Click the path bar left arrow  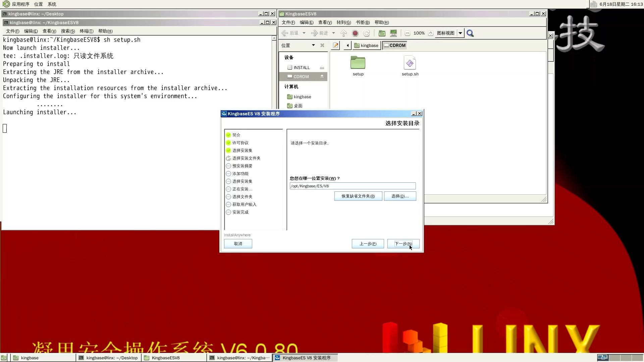[347, 45]
